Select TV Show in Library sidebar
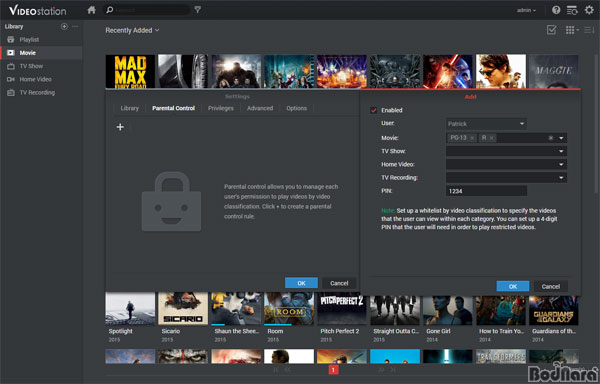 (x=31, y=66)
